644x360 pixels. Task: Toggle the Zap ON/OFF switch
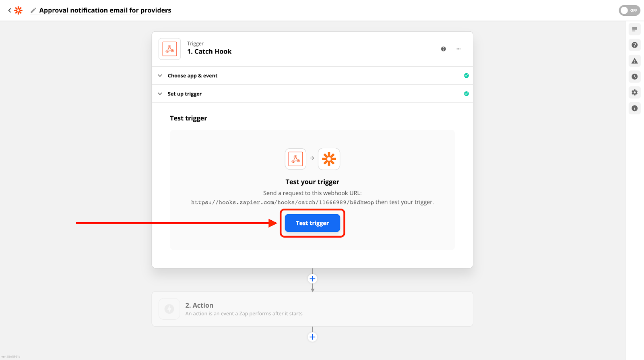click(x=630, y=10)
